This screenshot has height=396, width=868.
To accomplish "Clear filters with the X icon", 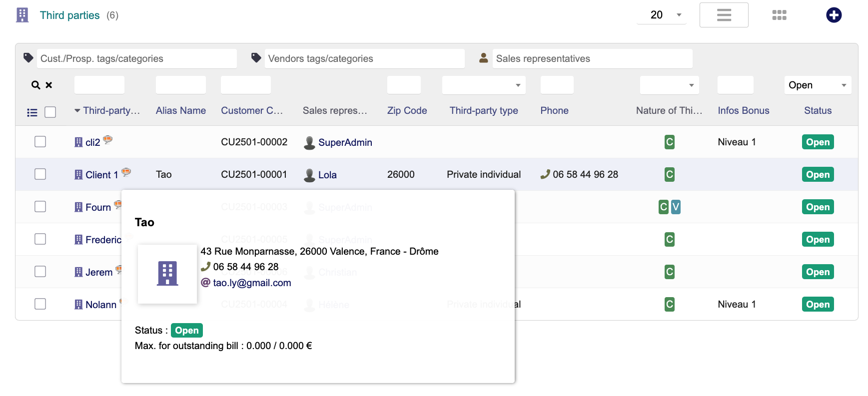I will pos(49,85).
